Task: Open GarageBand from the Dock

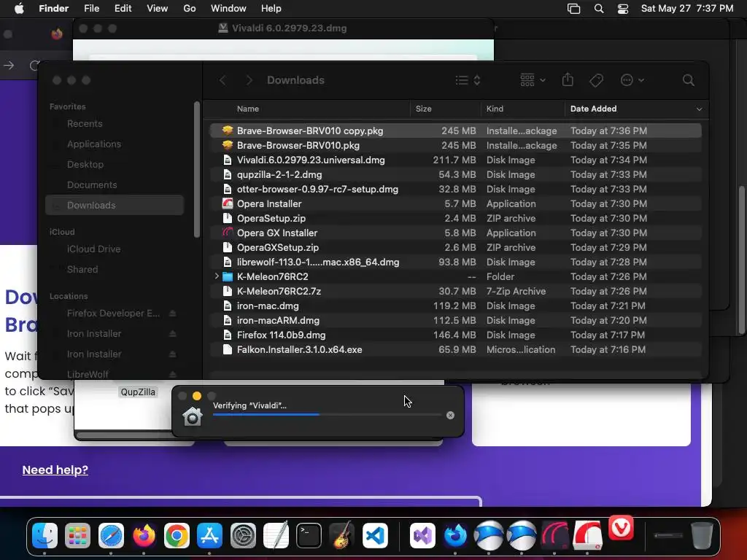Action: pyautogui.click(x=341, y=536)
